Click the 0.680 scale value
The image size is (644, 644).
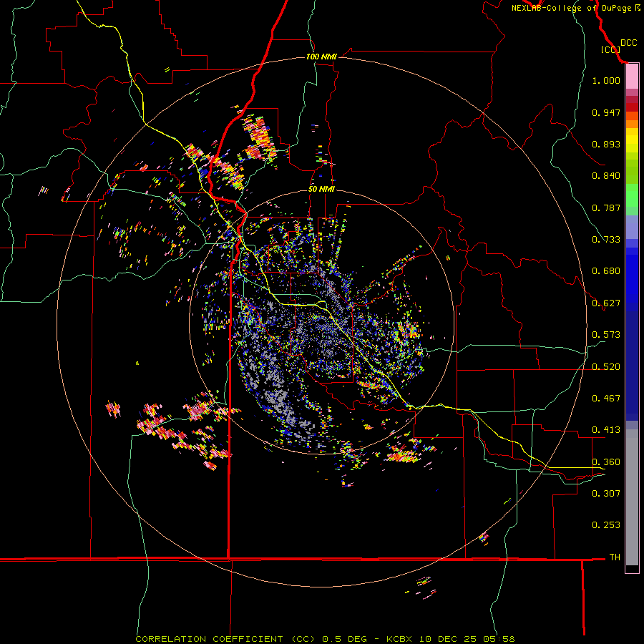pyautogui.click(x=606, y=271)
